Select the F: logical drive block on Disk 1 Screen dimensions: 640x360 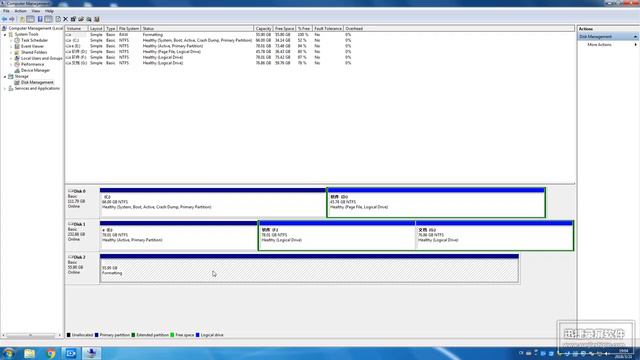click(x=337, y=236)
